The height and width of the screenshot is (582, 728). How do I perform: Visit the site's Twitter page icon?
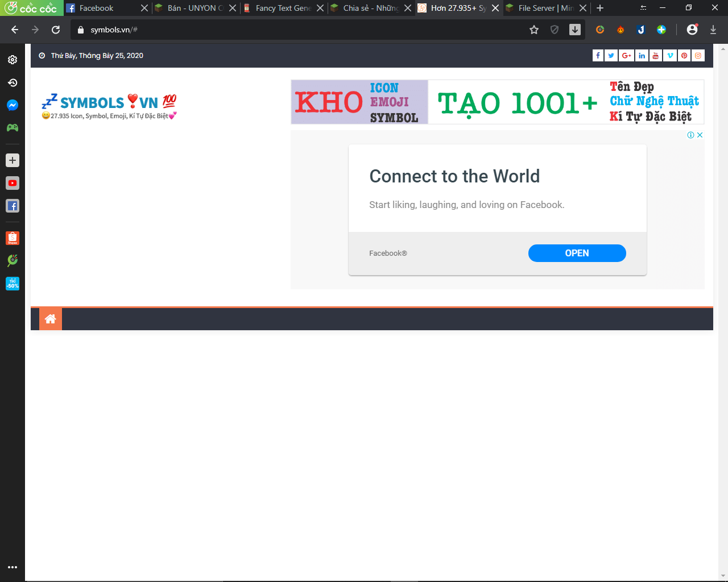pos(611,55)
